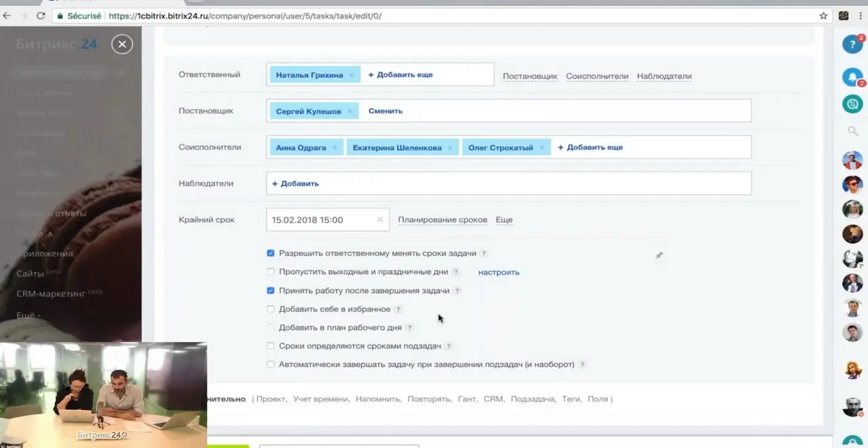Disable 'Разрешить ответственному менять сроки задачи' checkbox
The width and height of the screenshot is (868, 448).
pyautogui.click(x=271, y=254)
